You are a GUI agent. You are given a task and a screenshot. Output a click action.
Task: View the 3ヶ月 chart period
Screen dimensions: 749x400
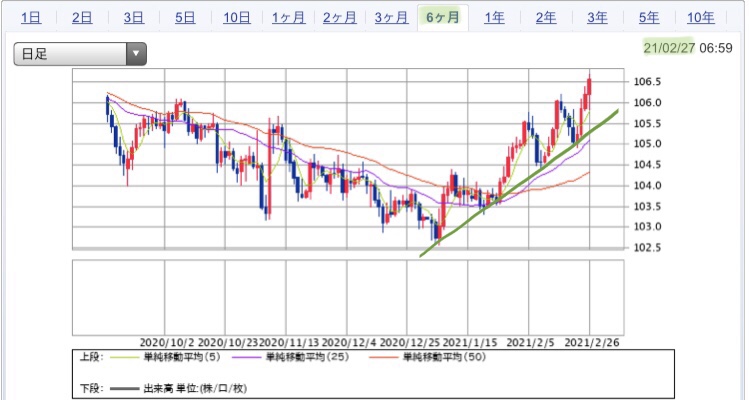391,18
